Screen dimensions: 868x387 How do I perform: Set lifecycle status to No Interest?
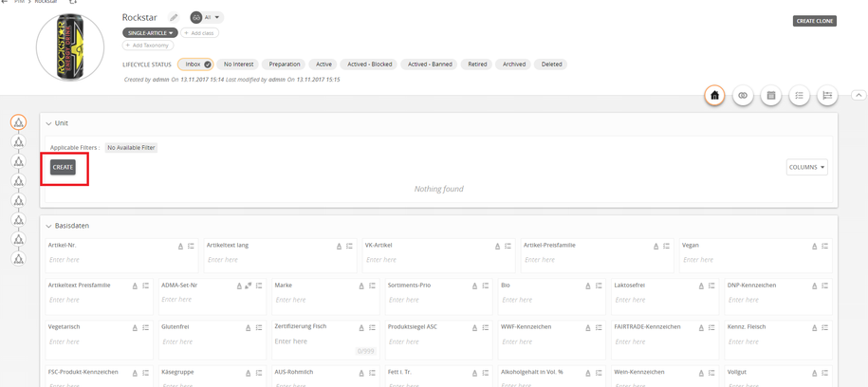point(239,64)
